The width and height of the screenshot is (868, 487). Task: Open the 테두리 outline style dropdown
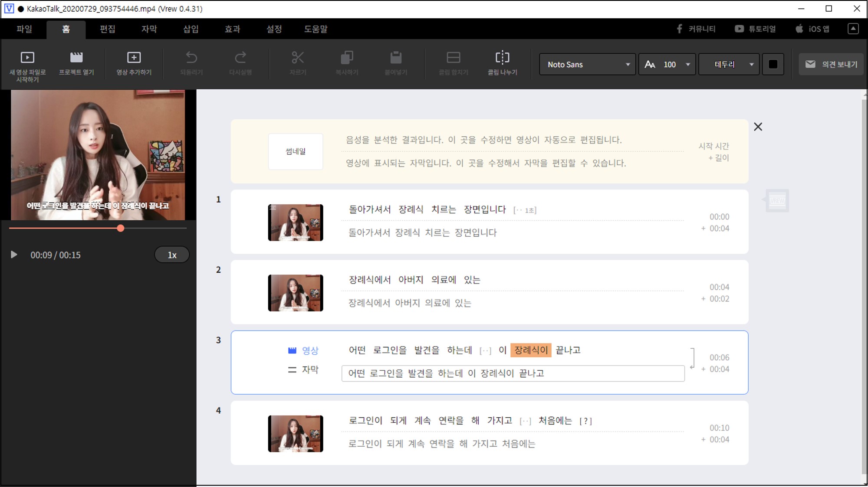[729, 64]
